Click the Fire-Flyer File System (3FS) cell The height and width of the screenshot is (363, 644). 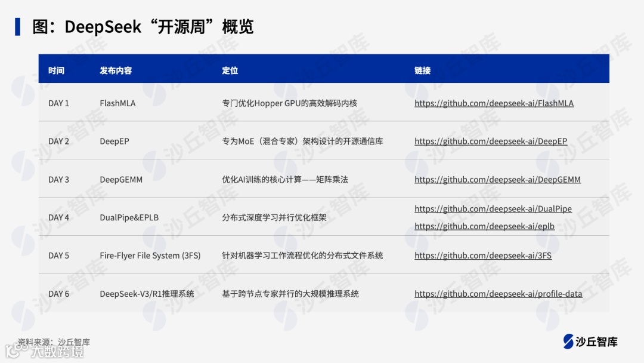(150, 256)
